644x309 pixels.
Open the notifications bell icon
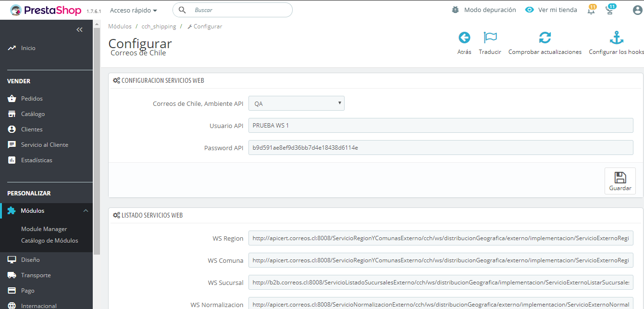[x=592, y=10]
